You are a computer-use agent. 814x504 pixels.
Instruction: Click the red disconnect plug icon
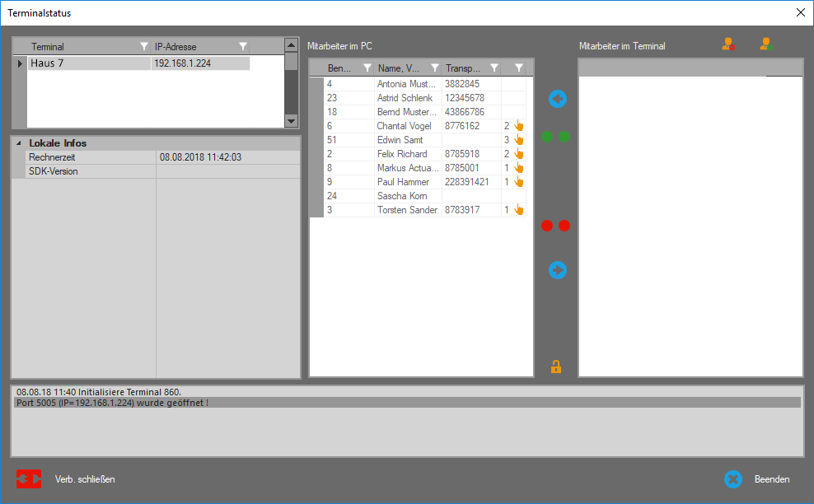[29, 478]
